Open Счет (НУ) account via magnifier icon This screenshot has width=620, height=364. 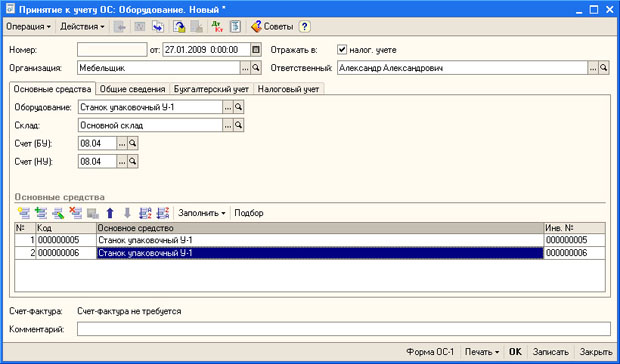[132, 161]
